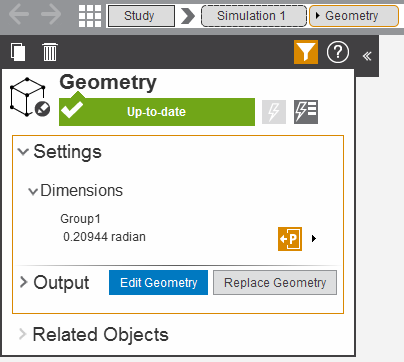Click the trash delete icon

(50, 52)
